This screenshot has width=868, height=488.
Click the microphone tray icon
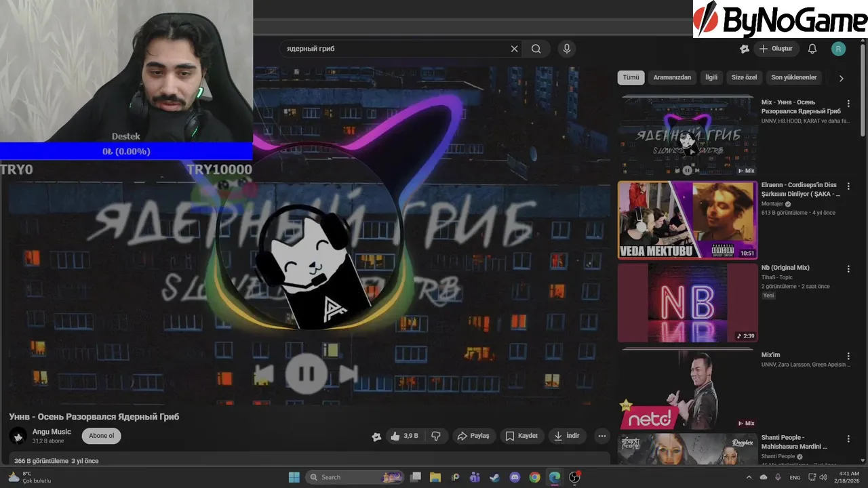click(778, 477)
